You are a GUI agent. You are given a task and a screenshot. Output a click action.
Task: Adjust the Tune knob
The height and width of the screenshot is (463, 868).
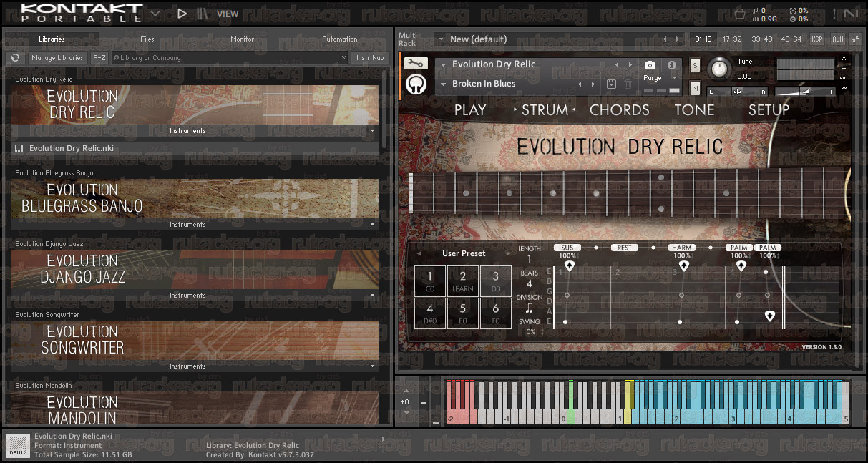click(x=719, y=69)
